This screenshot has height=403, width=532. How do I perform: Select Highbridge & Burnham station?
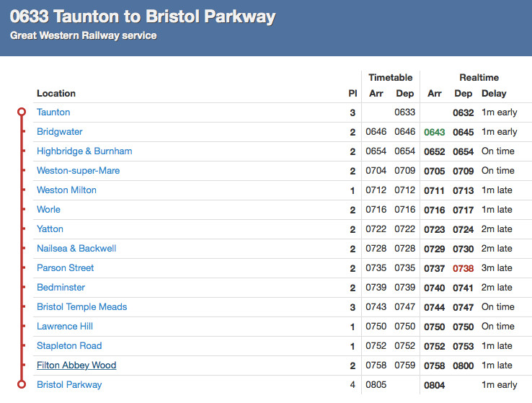[84, 151]
